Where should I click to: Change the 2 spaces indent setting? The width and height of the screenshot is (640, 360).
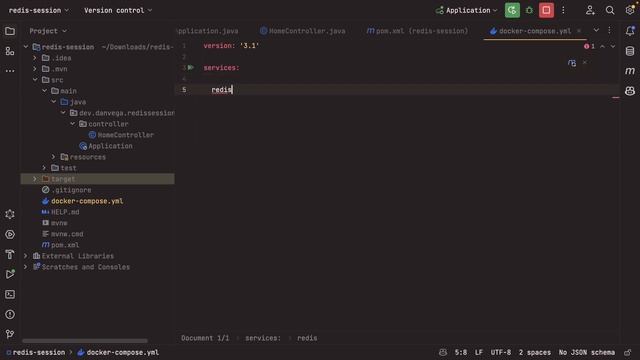[x=535, y=352]
